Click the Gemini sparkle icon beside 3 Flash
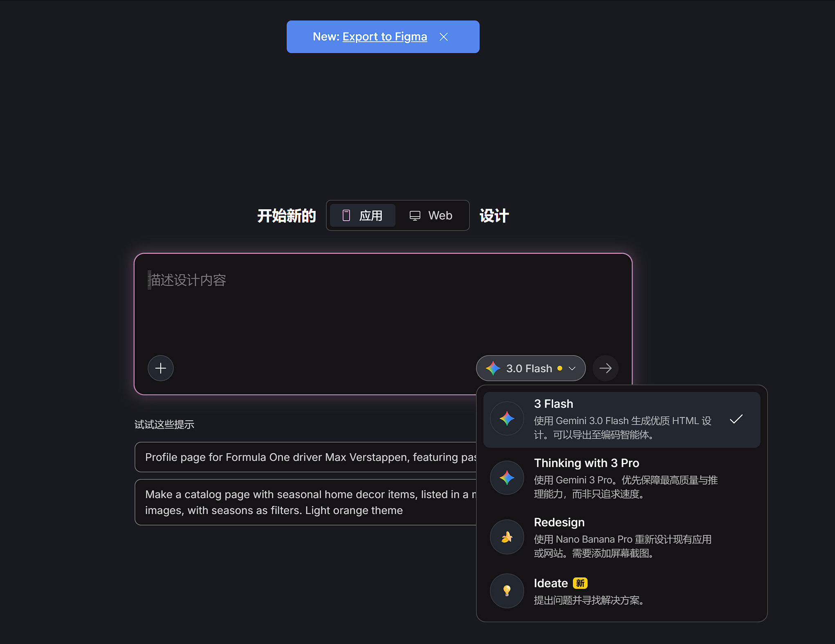 pyautogui.click(x=507, y=418)
